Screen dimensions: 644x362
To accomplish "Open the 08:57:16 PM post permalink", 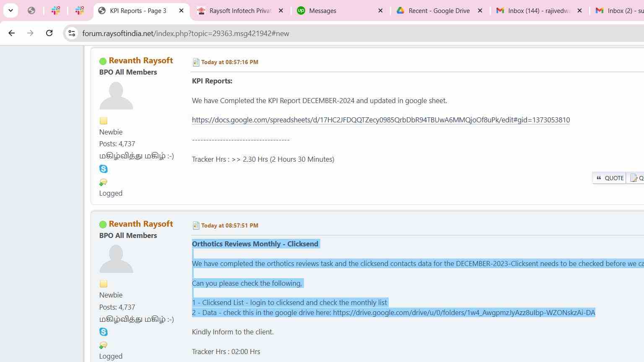I will 230,62.
